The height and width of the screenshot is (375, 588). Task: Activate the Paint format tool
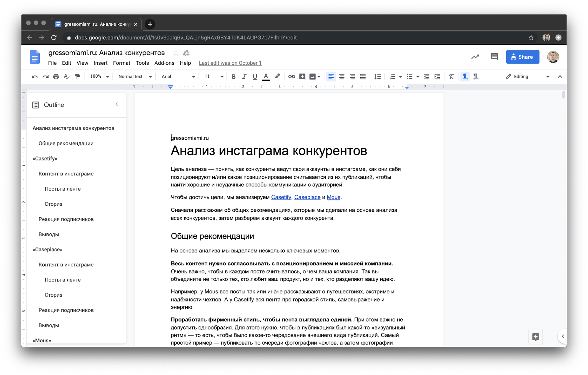pos(77,77)
